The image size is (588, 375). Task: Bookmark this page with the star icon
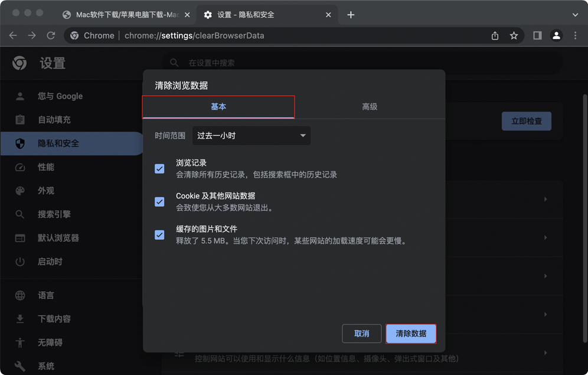[514, 35]
